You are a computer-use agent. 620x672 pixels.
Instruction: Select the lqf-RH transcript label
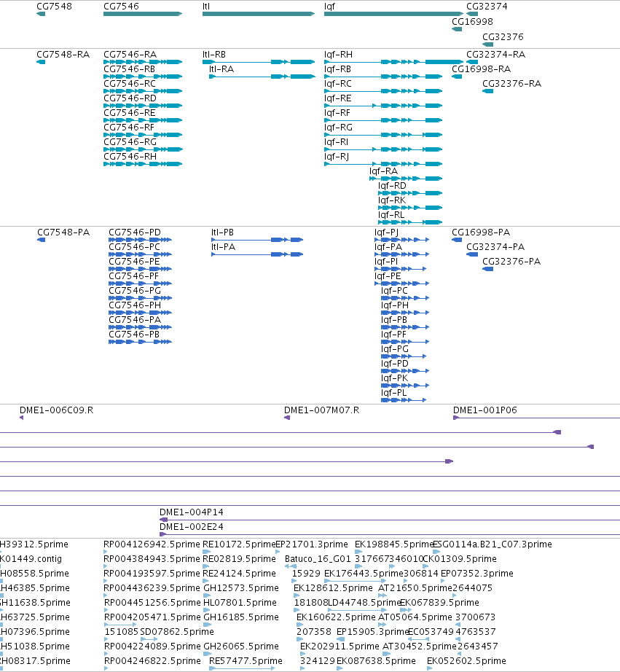(x=338, y=55)
